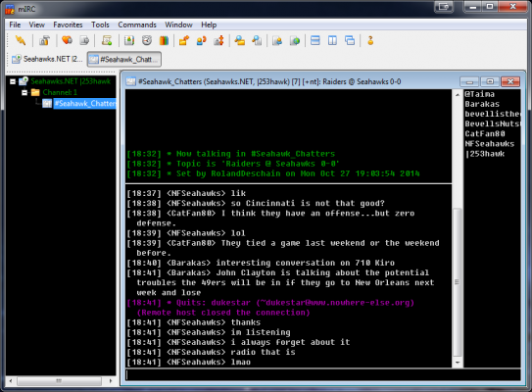532x392 pixels.
Task: Click the DCC Send file icon
Action: coord(184,40)
